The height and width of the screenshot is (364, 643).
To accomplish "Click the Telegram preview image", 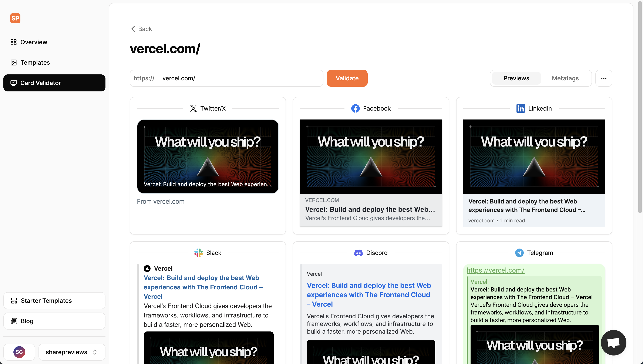I will [535, 344].
